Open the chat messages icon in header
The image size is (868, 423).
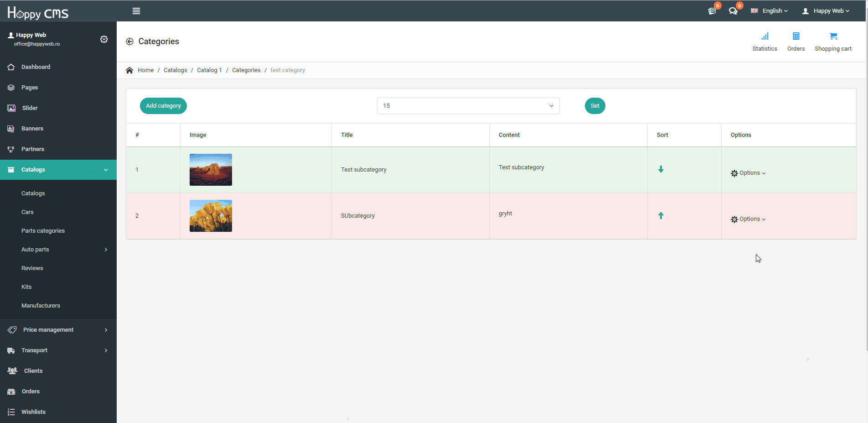[x=733, y=11]
